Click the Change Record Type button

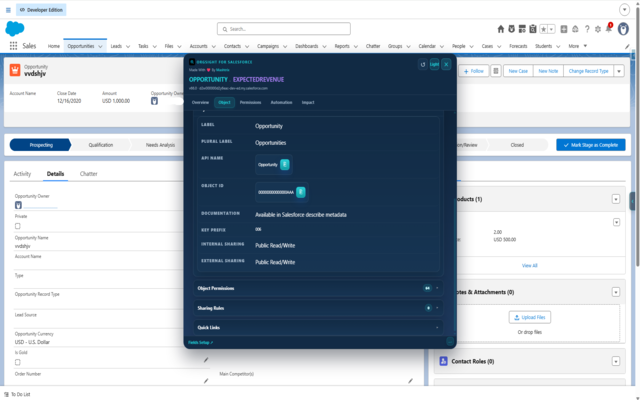click(x=588, y=71)
